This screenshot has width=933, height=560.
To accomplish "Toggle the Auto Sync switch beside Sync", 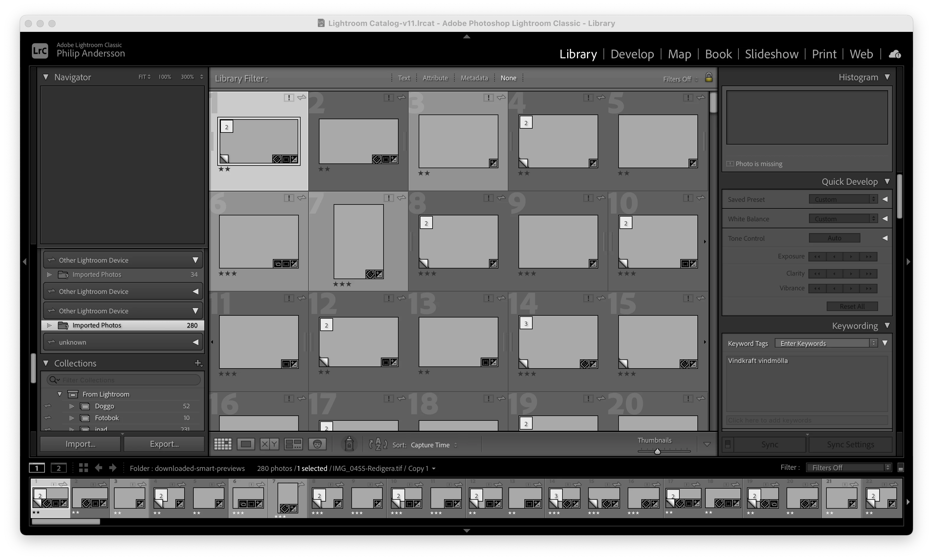I will coord(728,445).
